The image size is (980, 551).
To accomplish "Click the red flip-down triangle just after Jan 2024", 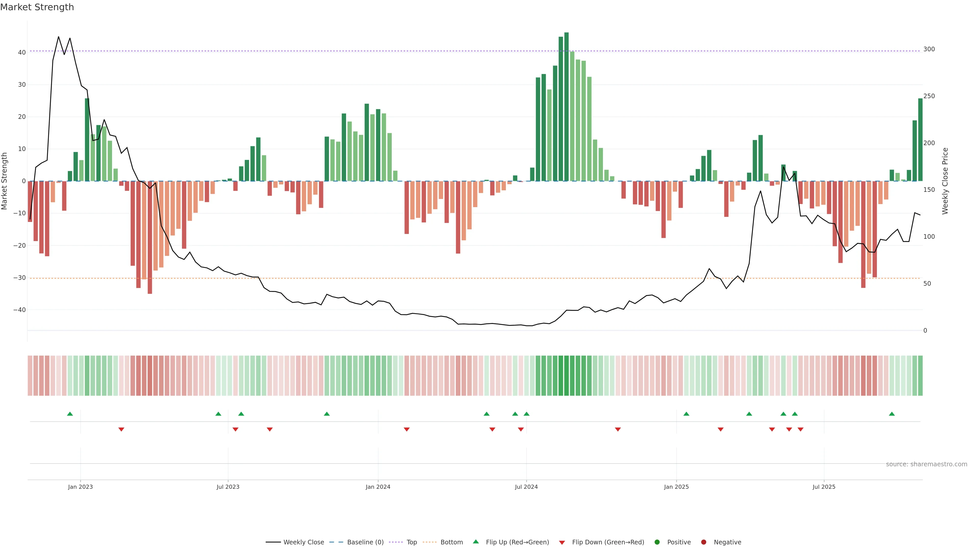I will pyautogui.click(x=407, y=429).
